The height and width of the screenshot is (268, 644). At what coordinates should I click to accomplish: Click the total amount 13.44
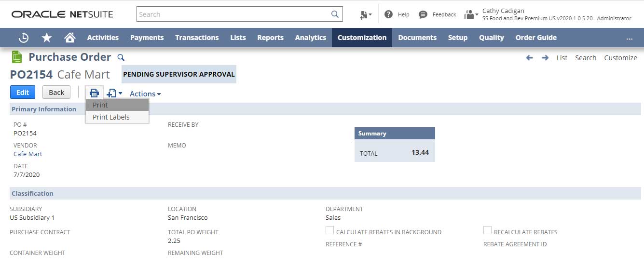point(420,152)
